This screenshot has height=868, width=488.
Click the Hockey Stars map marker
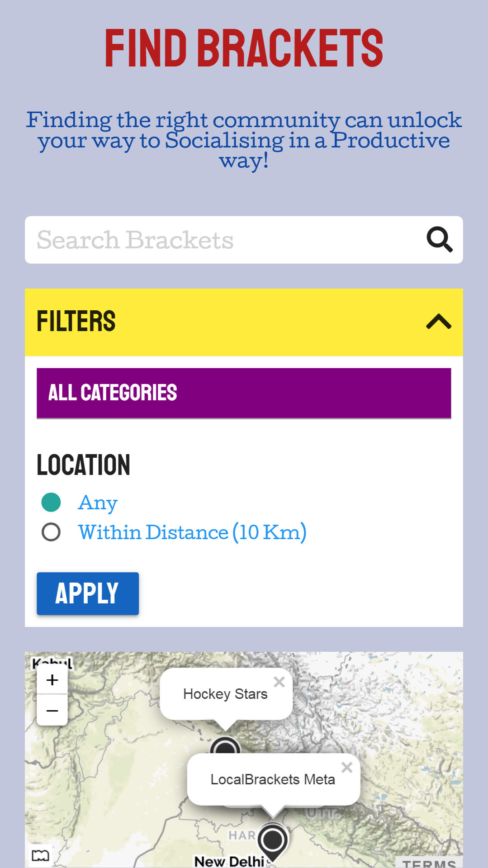point(225,746)
